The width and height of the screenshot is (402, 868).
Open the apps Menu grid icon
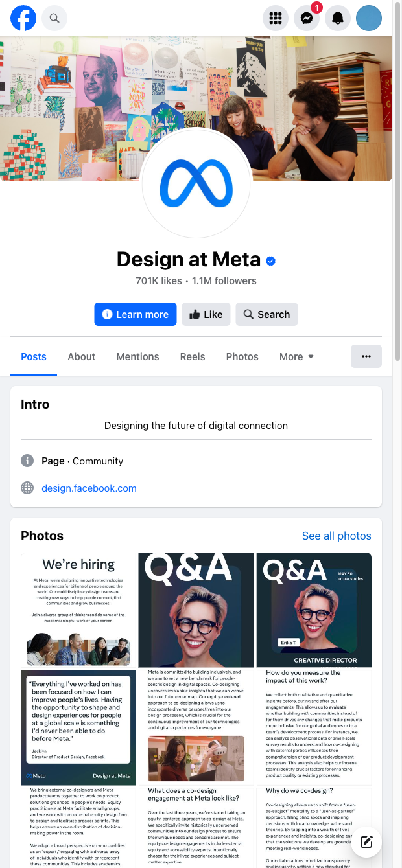pyautogui.click(x=275, y=18)
